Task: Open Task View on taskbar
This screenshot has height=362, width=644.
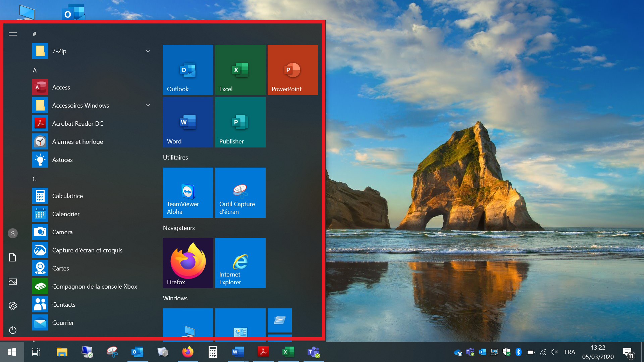Action: (x=36, y=352)
